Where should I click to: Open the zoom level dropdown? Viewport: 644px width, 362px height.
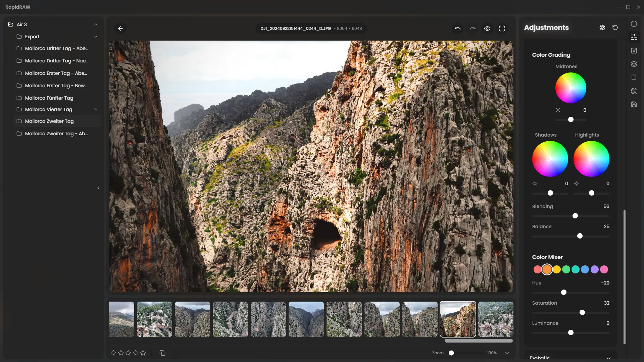507,353
